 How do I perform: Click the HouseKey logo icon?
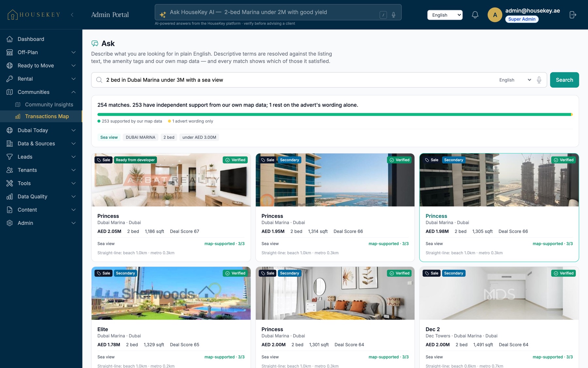12,15
